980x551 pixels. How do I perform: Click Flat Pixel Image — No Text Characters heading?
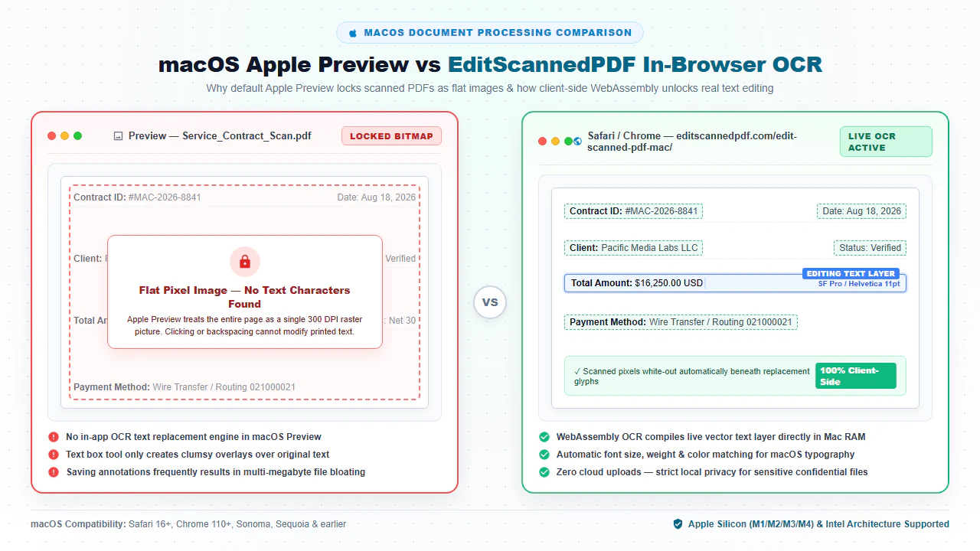pyautogui.click(x=245, y=297)
